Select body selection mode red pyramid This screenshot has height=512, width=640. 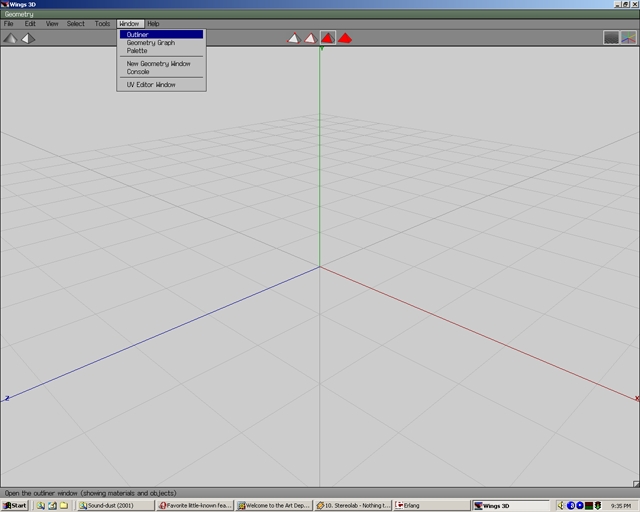pyautogui.click(x=345, y=38)
